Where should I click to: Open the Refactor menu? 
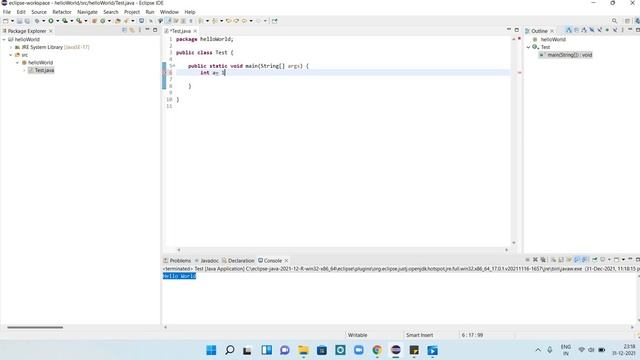[62, 12]
